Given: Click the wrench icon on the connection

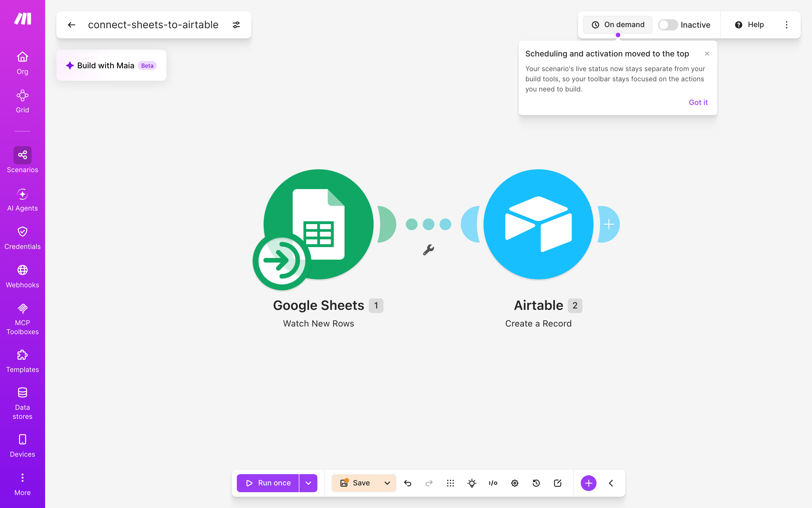Looking at the screenshot, I should (429, 250).
